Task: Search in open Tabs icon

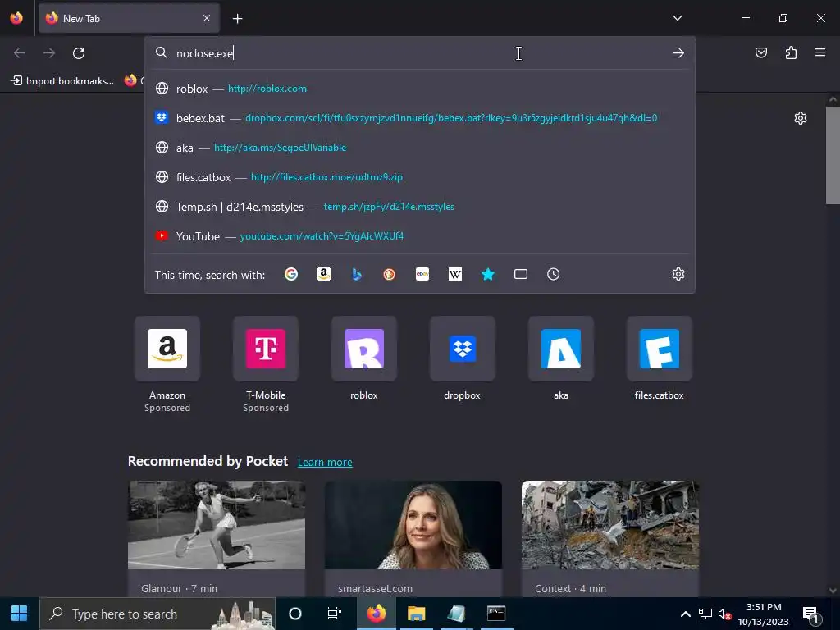Action: (x=521, y=274)
